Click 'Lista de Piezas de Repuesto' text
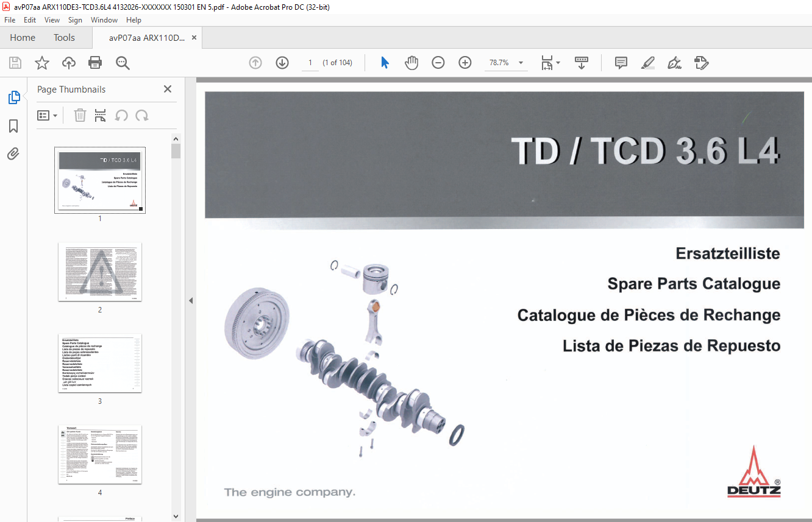Image resolution: width=812 pixels, height=522 pixels. pyautogui.click(x=672, y=346)
